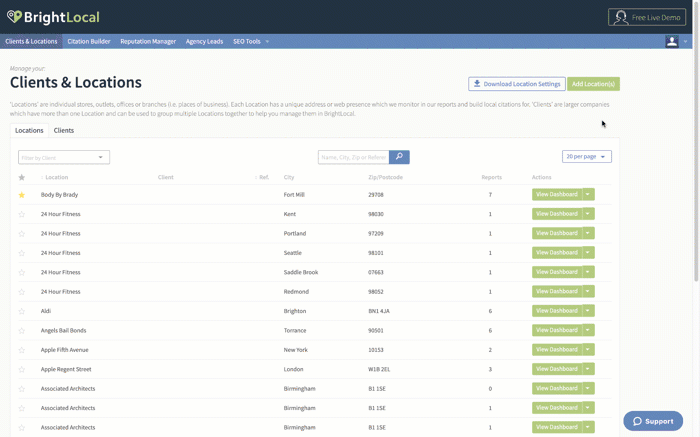Open action arrow for Portland row

(588, 233)
